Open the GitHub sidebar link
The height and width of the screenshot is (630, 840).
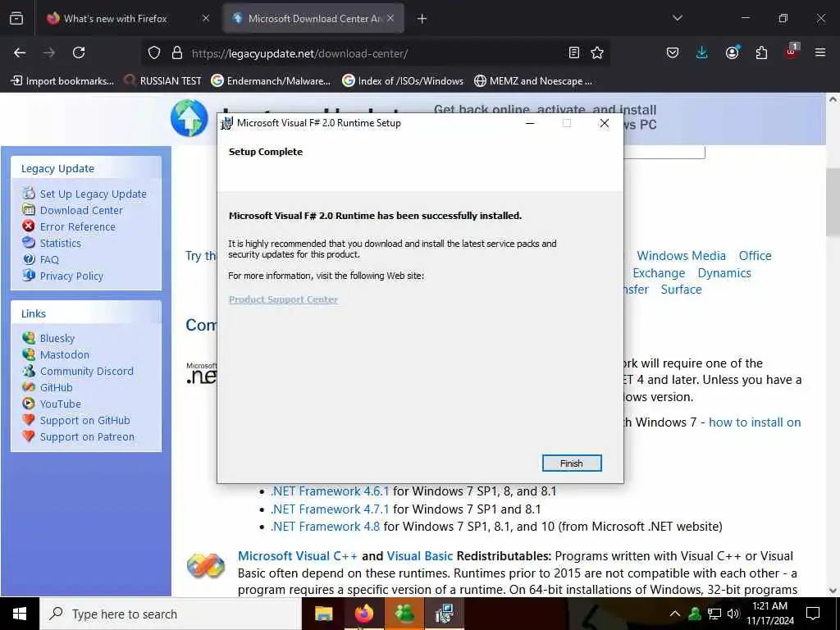coord(57,387)
